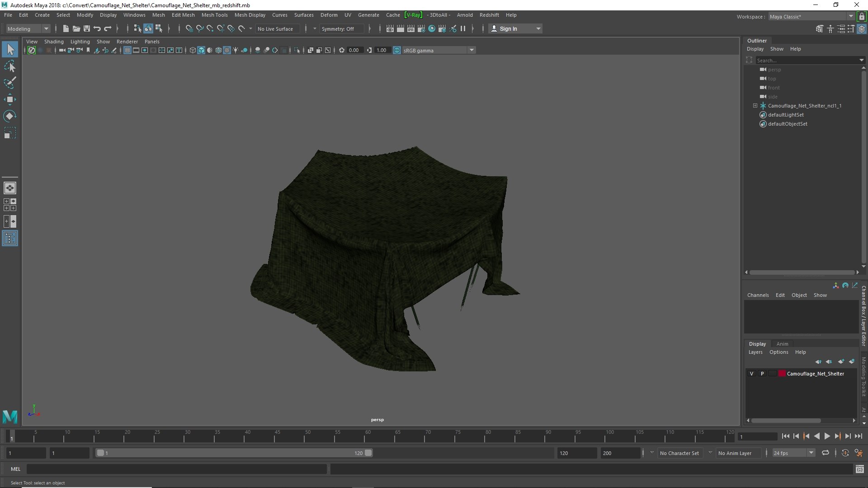Open the Redshift menu
The image size is (868, 488).
tap(489, 15)
